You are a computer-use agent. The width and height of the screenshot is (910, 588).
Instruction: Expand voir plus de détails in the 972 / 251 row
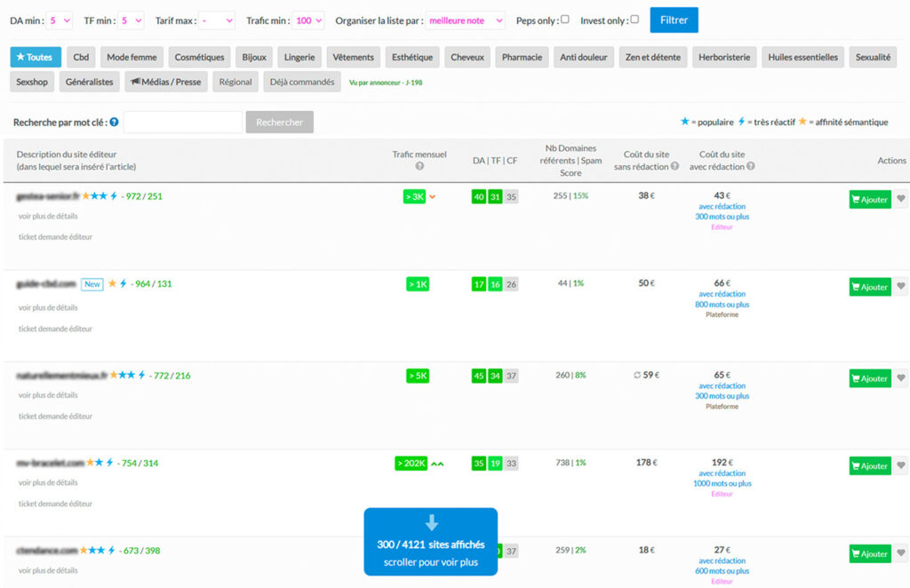(x=48, y=217)
